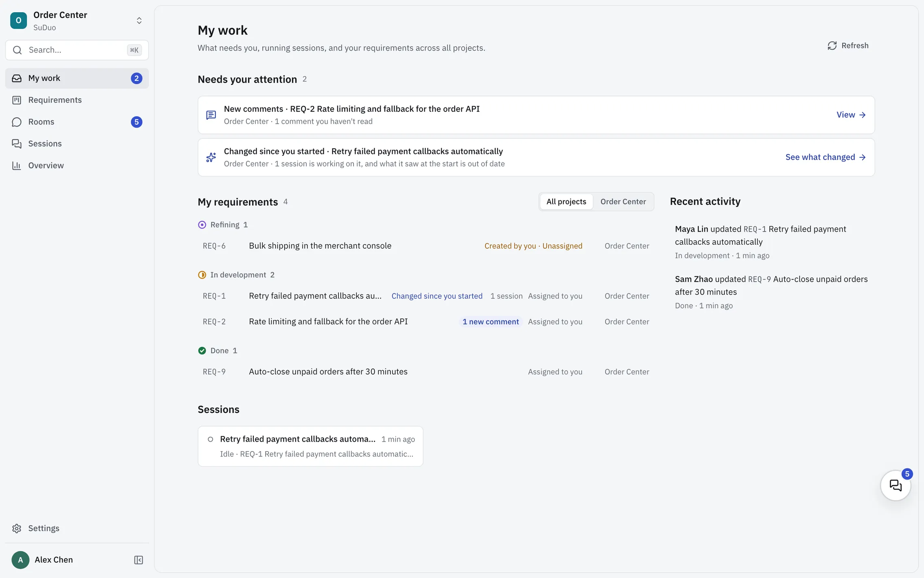This screenshot has height=578, width=924.
Task: Open Overview in the sidebar
Action: (x=77, y=165)
